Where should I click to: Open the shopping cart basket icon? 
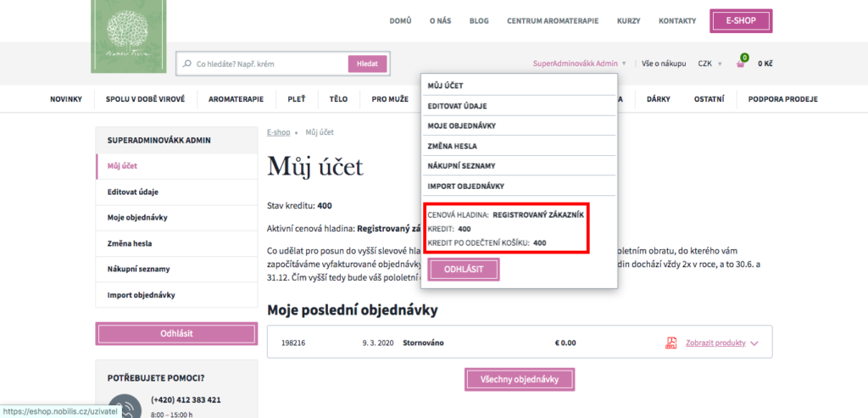tap(741, 63)
